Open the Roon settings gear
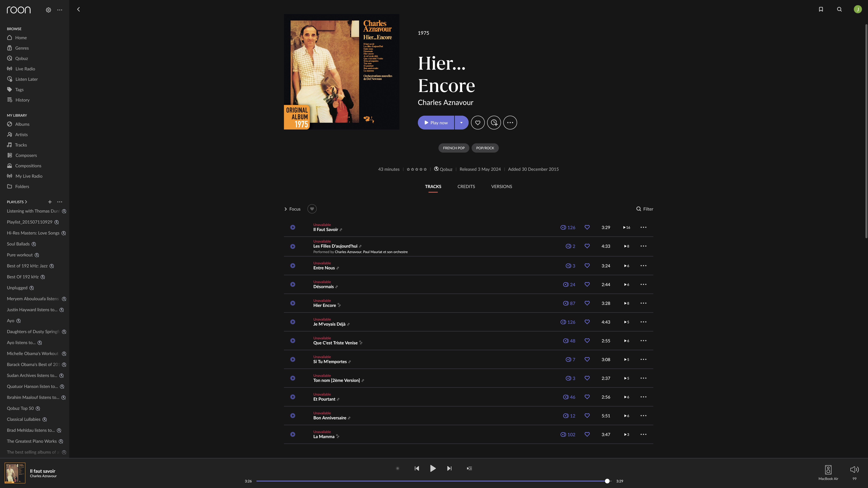 tap(48, 10)
